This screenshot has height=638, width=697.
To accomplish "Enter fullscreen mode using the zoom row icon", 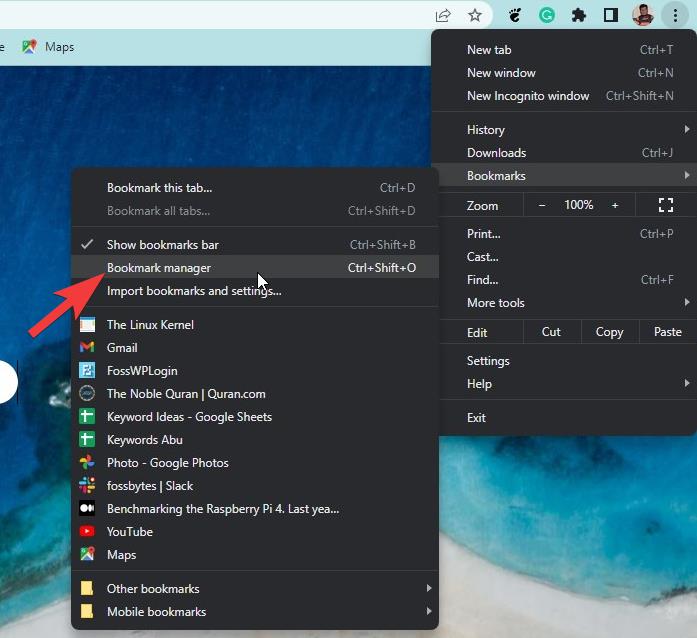I will (x=665, y=205).
